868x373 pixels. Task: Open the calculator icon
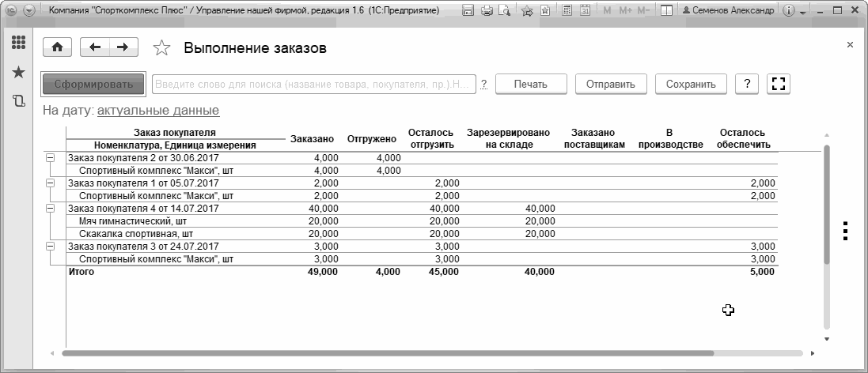pos(567,10)
